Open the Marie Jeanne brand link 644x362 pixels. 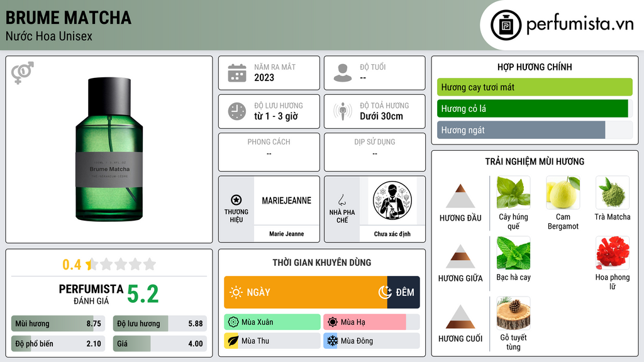[287, 234]
